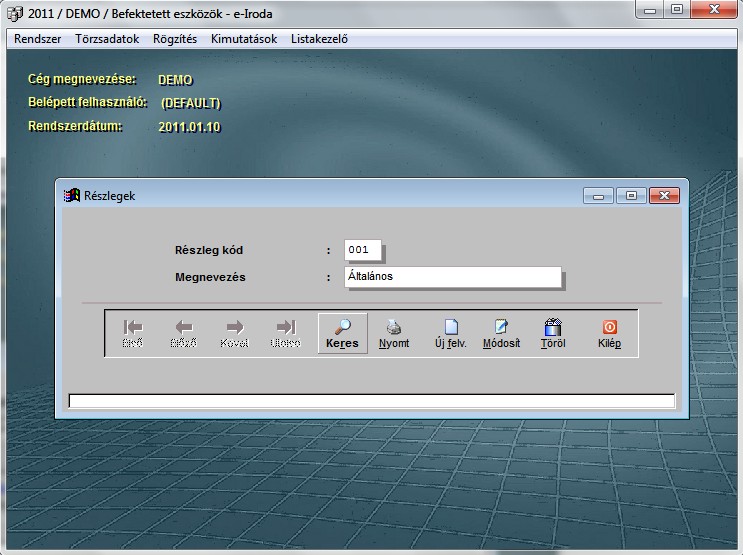This screenshot has width=743, height=555.
Task: Jump to first record with Első button
Action: coord(132,333)
